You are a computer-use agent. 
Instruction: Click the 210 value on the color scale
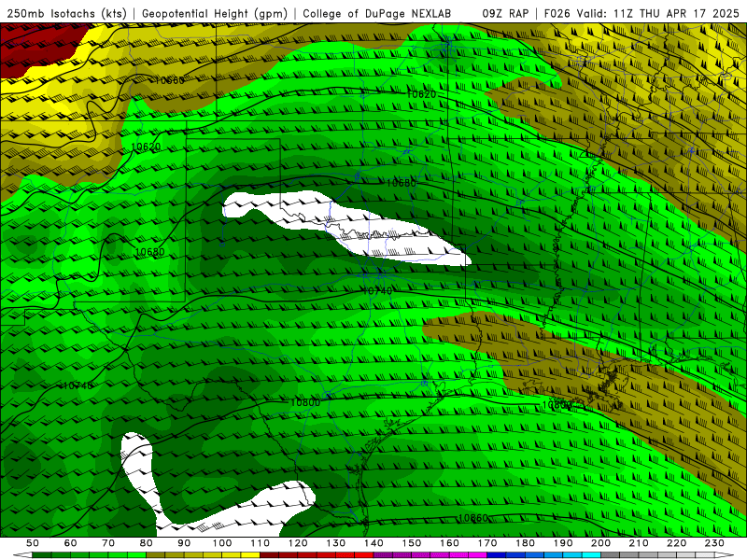(639, 543)
